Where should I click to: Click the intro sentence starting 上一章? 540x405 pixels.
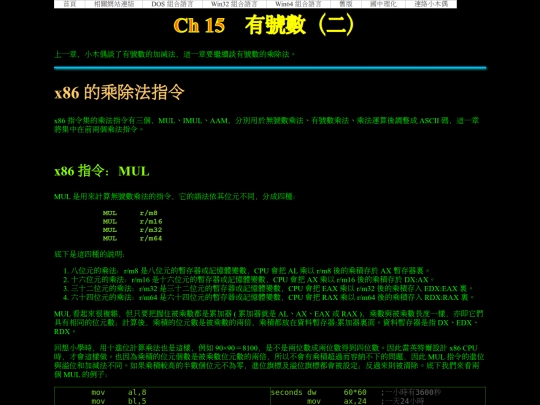click(x=175, y=54)
